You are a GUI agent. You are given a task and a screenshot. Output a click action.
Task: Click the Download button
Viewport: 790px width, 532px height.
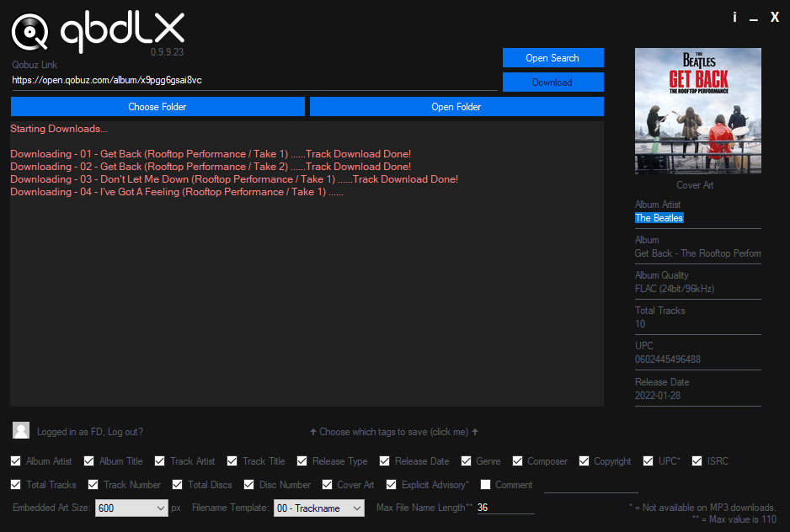pyautogui.click(x=552, y=82)
